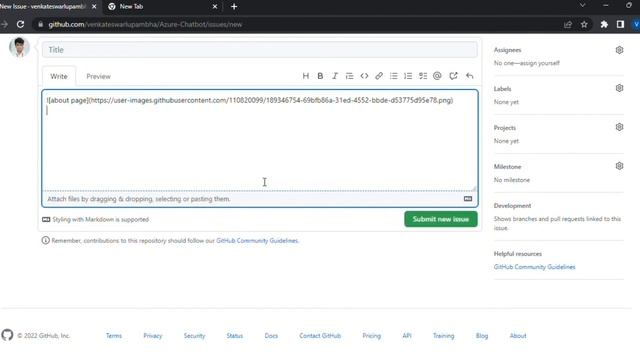Click the Markdown icon beside styling note
This screenshot has height=360, width=640.
pos(46,220)
